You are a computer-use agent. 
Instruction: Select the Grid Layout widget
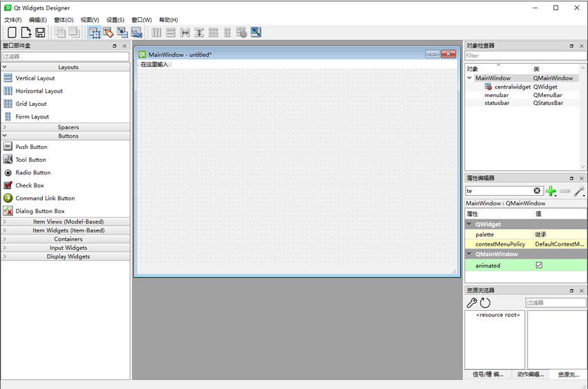tap(31, 104)
